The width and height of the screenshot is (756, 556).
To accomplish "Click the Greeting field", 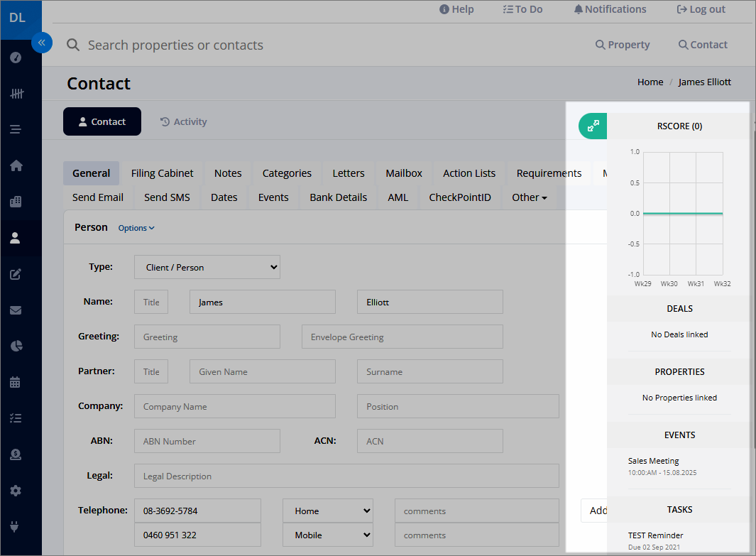I will 207,337.
